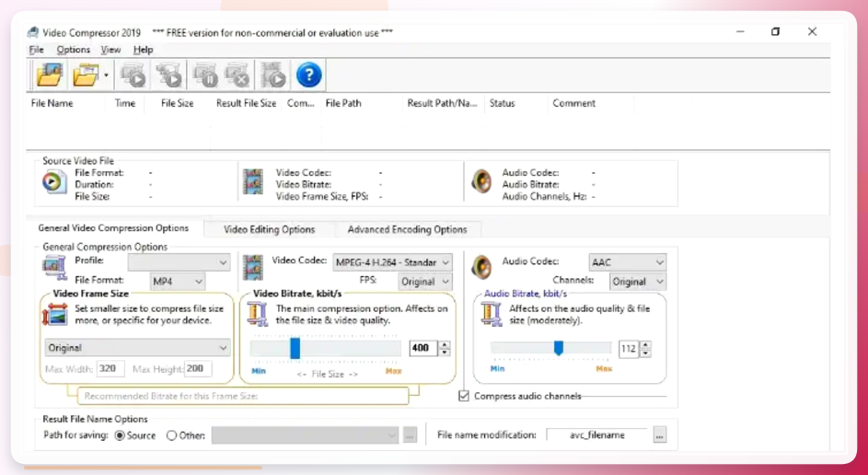This screenshot has width=868, height=475.
Task: Open help via blue question icon
Action: click(x=309, y=75)
